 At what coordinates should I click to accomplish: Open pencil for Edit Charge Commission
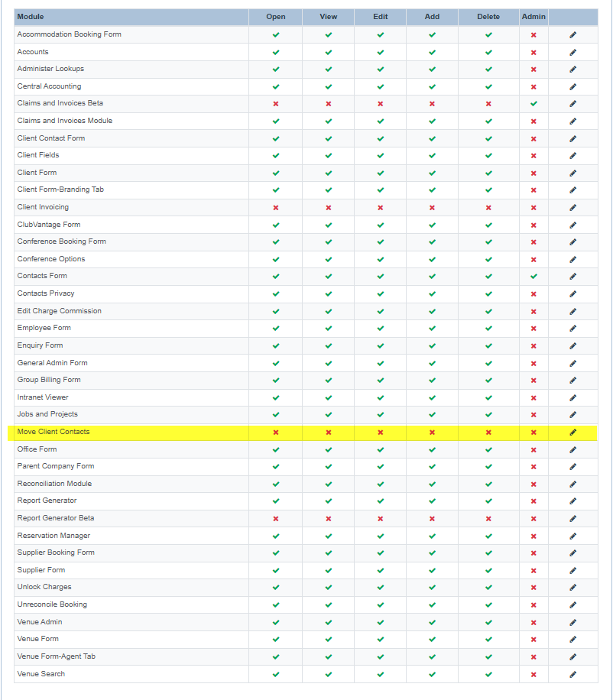pyautogui.click(x=572, y=311)
